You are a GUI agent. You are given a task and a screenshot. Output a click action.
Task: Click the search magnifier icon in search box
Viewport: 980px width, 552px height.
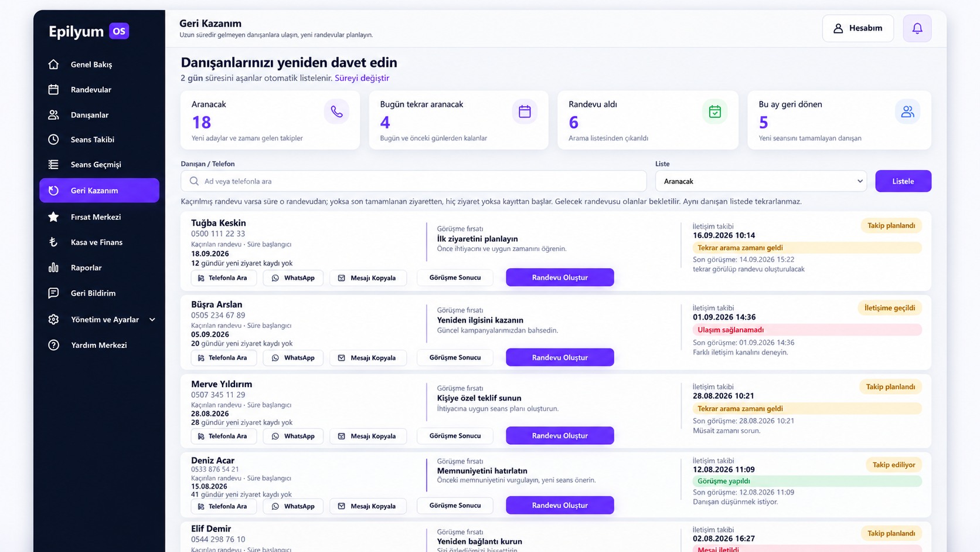(194, 181)
